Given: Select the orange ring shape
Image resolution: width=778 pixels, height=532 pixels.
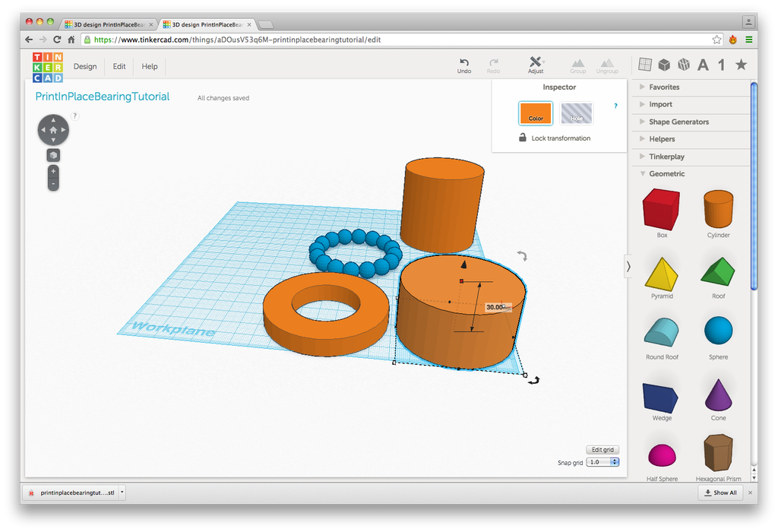Looking at the screenshot, I should [x=326, y=314].
